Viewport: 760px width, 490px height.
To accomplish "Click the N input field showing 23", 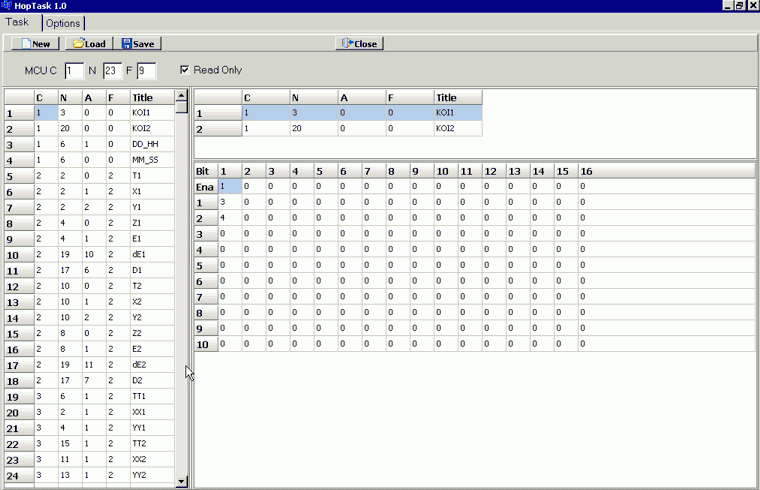I will (111, 71).
